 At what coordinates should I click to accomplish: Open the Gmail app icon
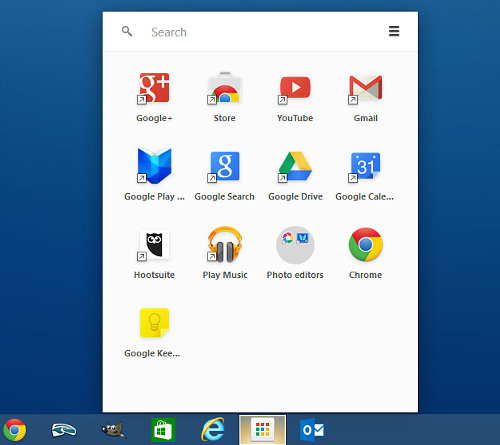tap(366, 88)
